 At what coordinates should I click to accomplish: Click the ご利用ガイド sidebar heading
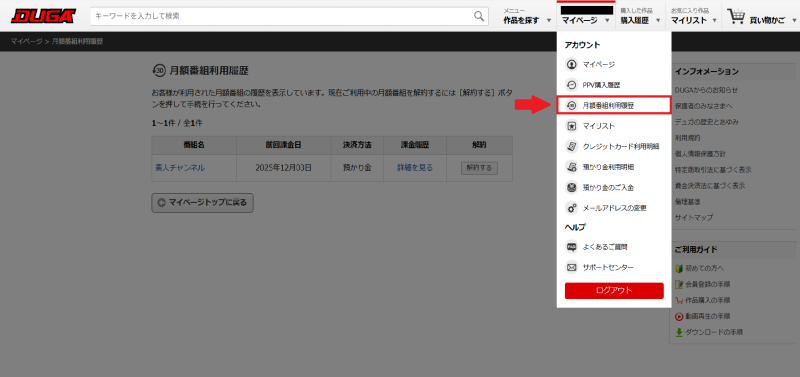pyautogui.click(x=696, y=249)
